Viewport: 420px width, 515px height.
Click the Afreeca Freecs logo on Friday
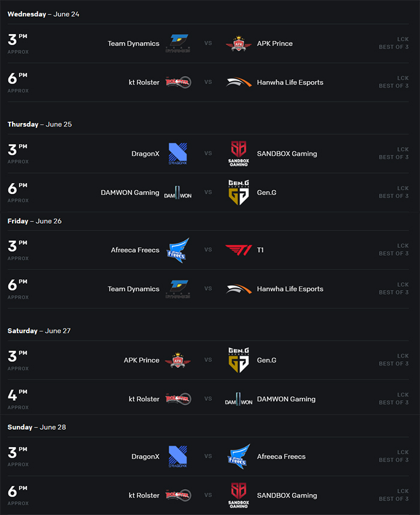point(178,250)
